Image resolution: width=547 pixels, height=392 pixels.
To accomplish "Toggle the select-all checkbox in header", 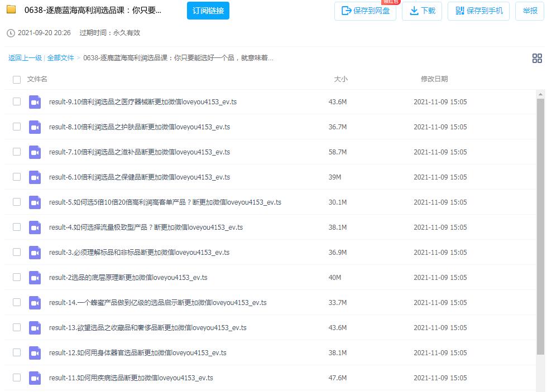I will 17,79.
